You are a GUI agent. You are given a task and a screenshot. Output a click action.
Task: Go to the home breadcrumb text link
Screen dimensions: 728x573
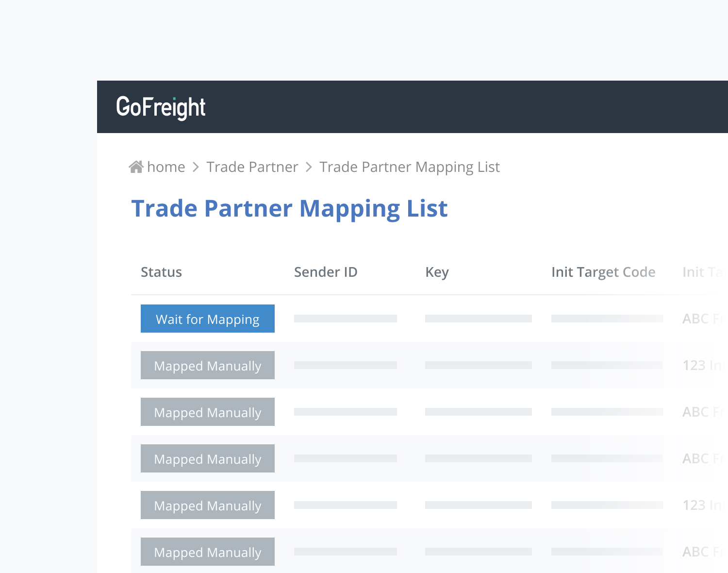(x=166, y=167)
